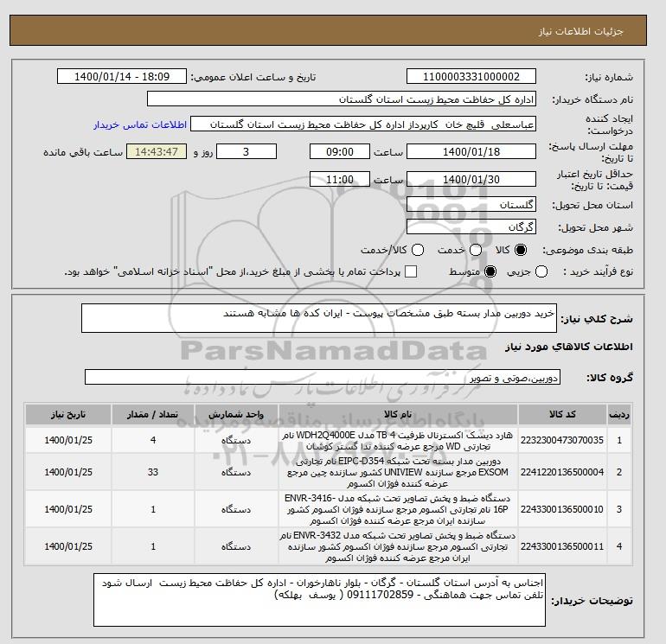
Task: Click the WDH2Q4000E hard disk item name
Action: pos(398,440)
